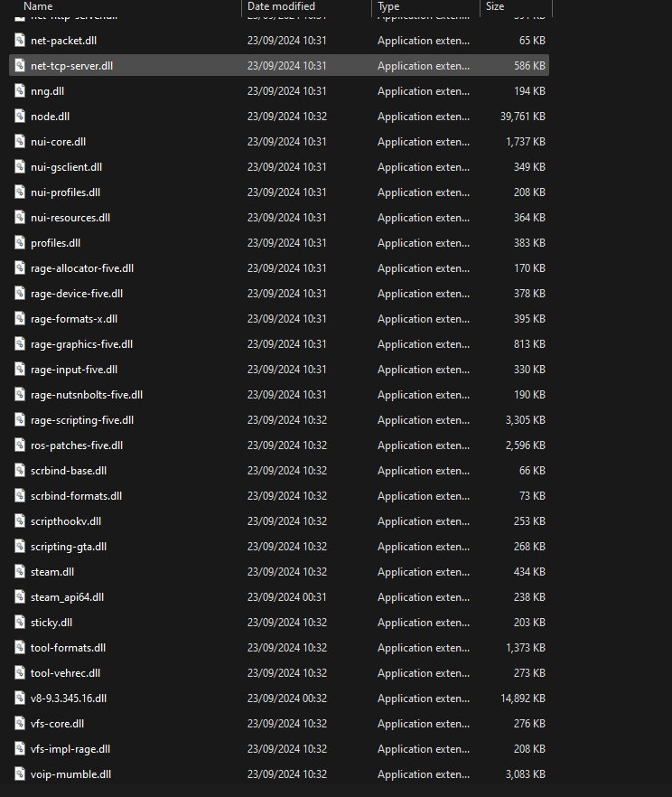This screenshot has height=797, width=672.
Task: Select the file name v8-9.3.345.16.dll
Action: coord(69,699)
